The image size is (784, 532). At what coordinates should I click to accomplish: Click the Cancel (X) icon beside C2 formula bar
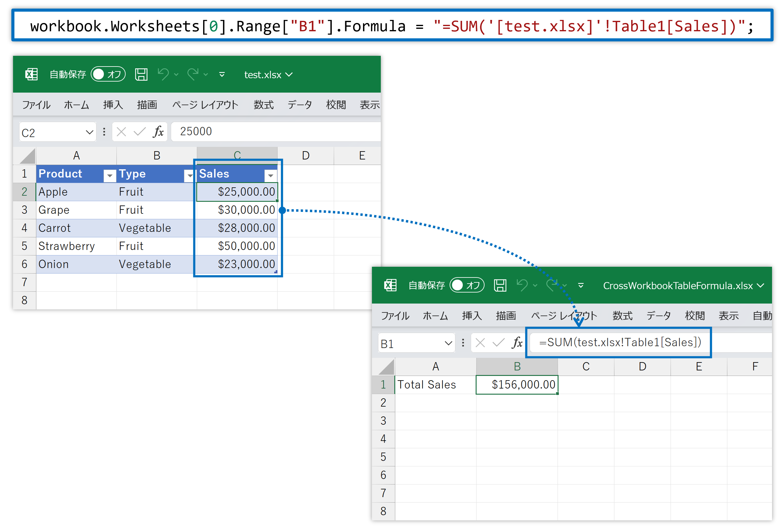tap(121, 132)
